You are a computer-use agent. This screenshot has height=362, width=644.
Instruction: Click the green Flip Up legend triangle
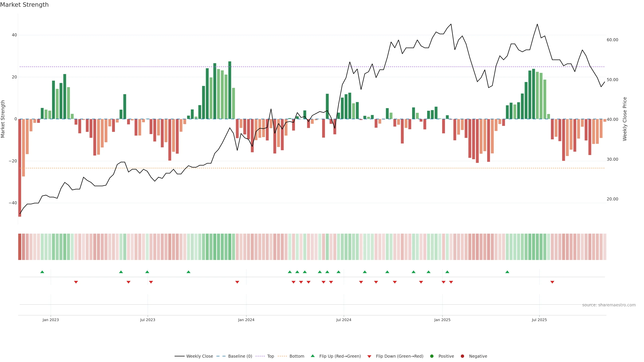pyautogui.click(x=312, y=356)
